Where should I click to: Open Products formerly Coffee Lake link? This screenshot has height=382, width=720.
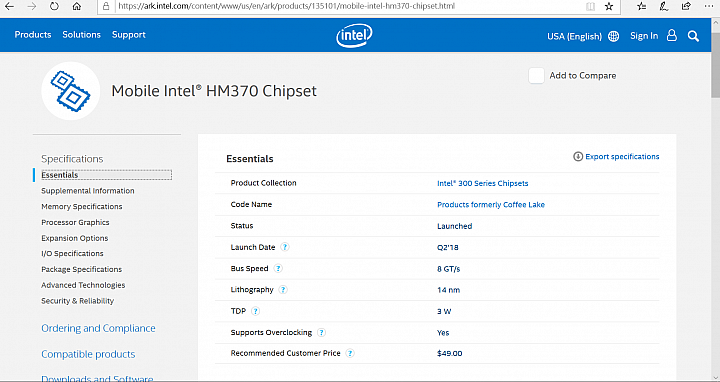pos(491,205)
